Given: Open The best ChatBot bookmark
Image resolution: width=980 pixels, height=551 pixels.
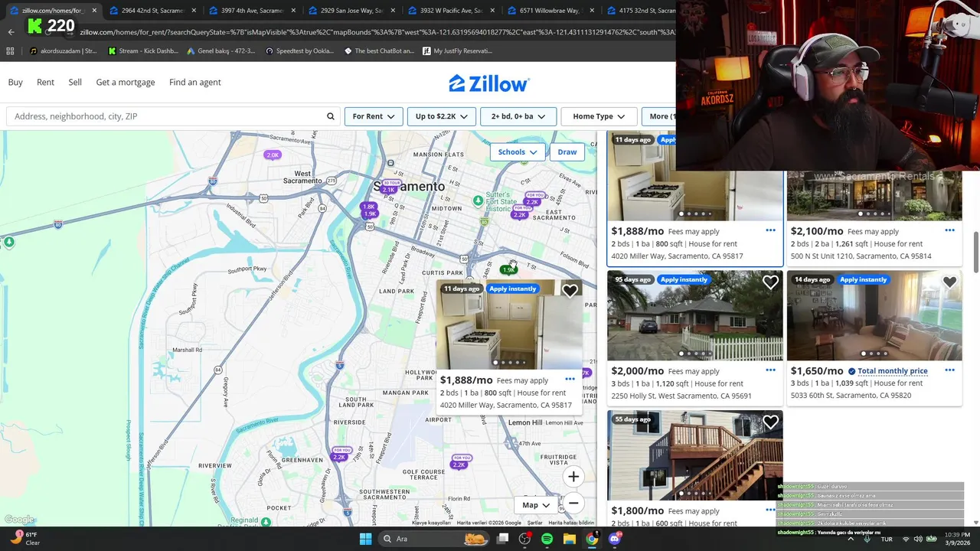Looking at the screenshot, I should pos(379,51).
